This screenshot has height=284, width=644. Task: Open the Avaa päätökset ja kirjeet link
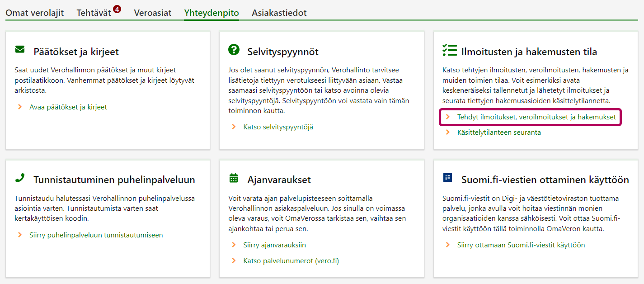click(68, 107)
